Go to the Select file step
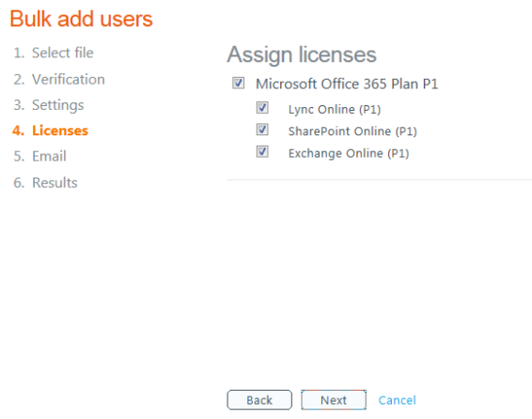This screenshot has height=419, width=532. coord(54,53)
